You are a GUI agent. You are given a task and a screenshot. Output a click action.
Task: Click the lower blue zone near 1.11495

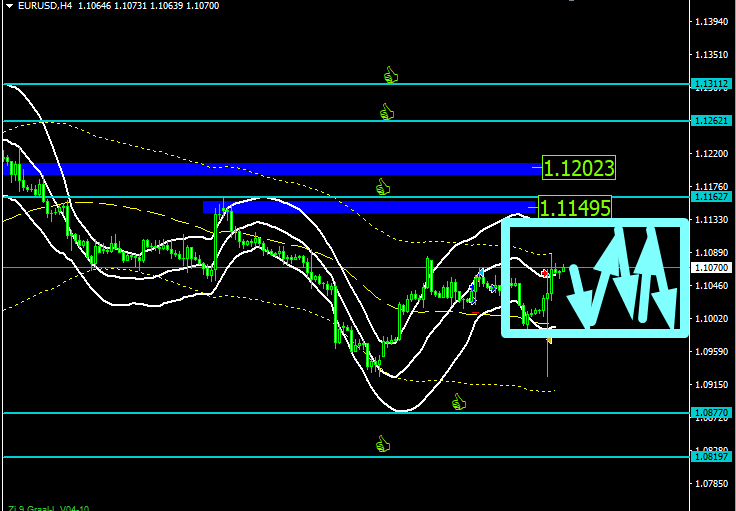tap(370, 207)
